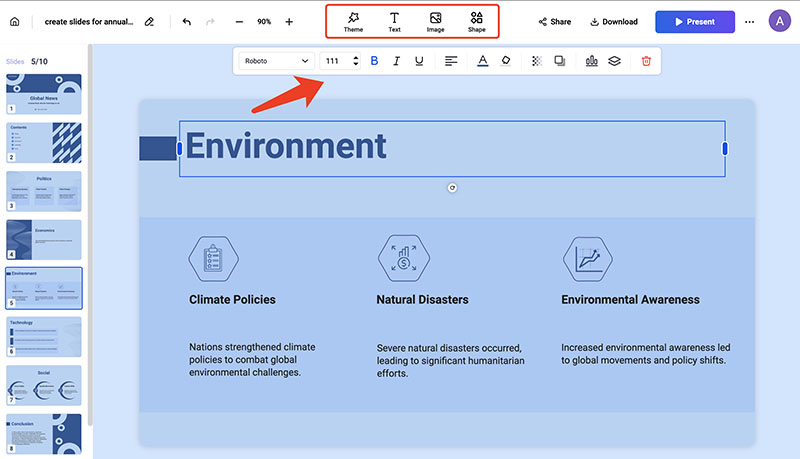800x459 pixels.
Task: Select slide 7 Social thumbnail
Action: (44, 385)
